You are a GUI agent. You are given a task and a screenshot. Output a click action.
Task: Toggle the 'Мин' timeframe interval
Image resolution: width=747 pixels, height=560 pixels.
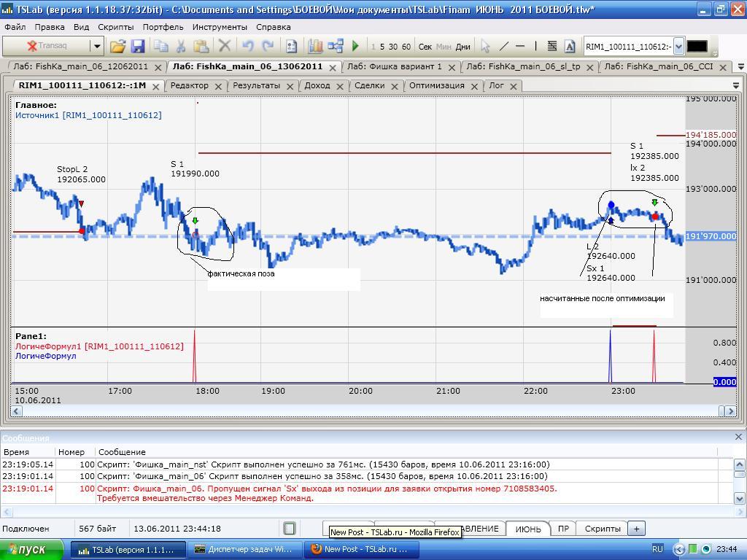pyautogui.click(x=444, y=47)
